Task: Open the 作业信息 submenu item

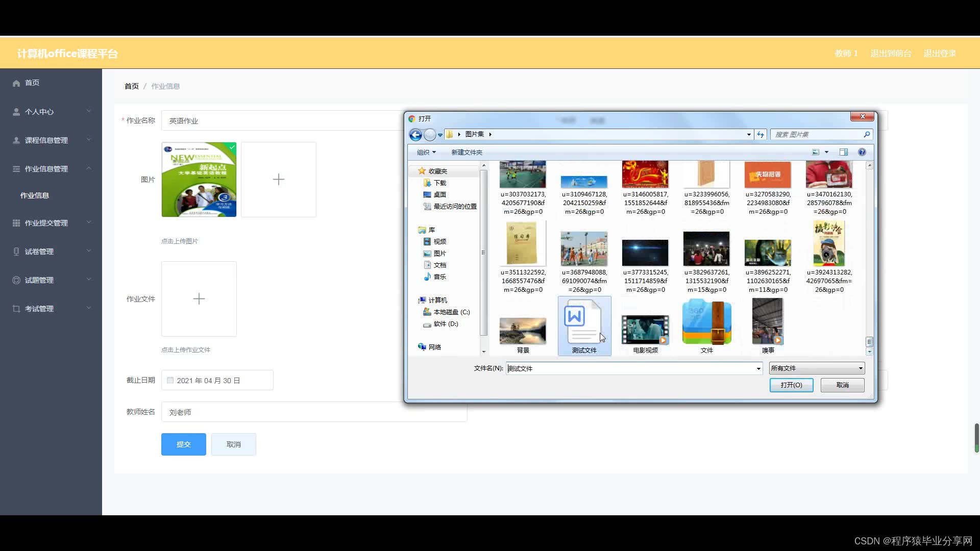Action: click(35, 195)
